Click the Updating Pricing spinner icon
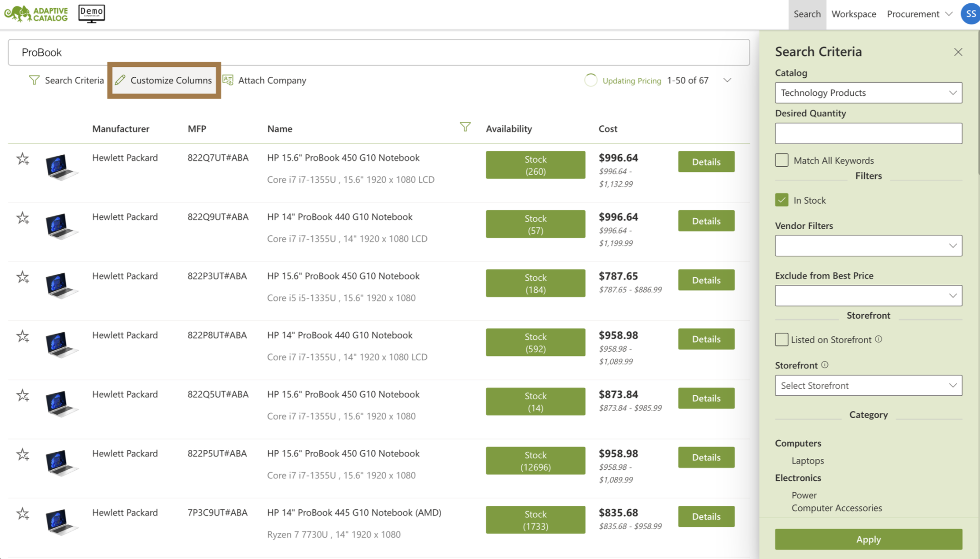Viewport: 980px width, 559px height. (591, 80)
